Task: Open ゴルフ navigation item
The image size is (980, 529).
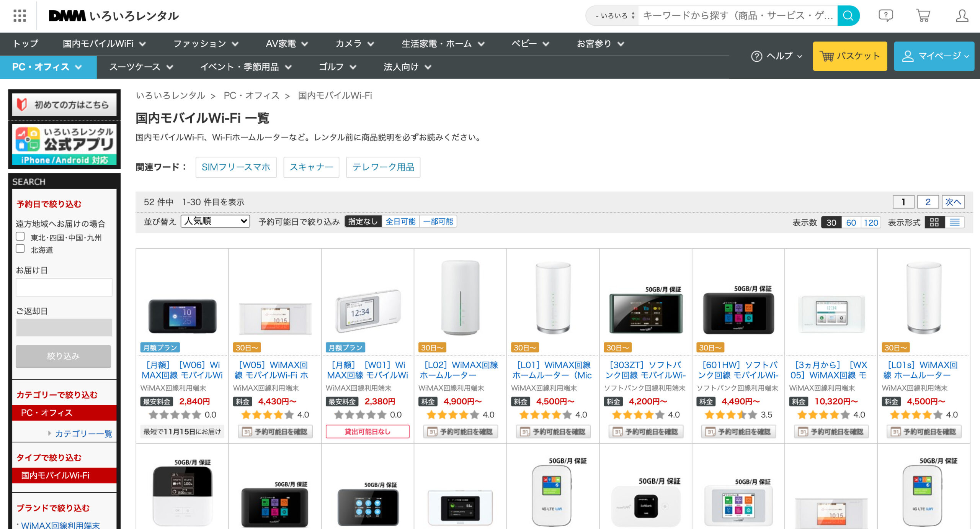Action: tap(338, 67)
